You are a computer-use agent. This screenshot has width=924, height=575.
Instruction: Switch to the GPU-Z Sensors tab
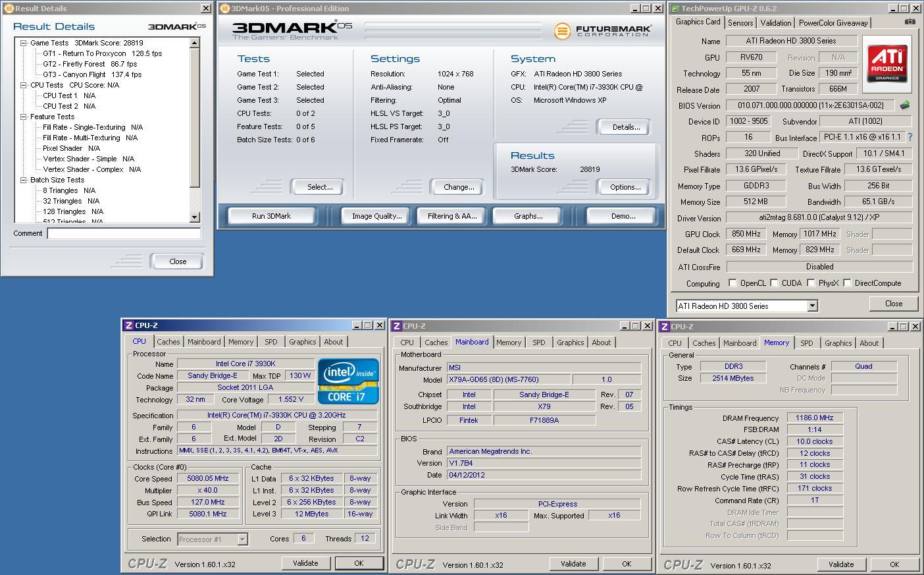[740, 22]
